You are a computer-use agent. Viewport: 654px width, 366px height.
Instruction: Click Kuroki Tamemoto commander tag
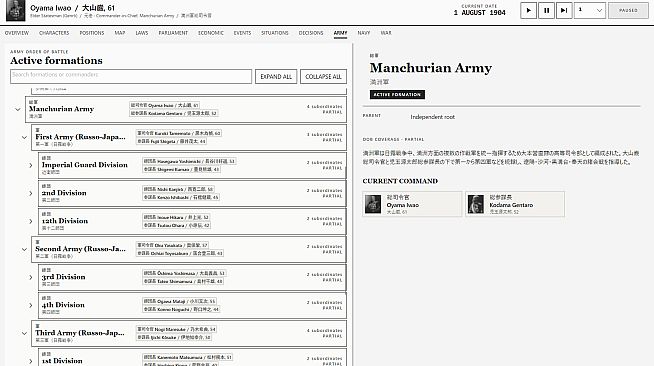(x=179, y=133)
